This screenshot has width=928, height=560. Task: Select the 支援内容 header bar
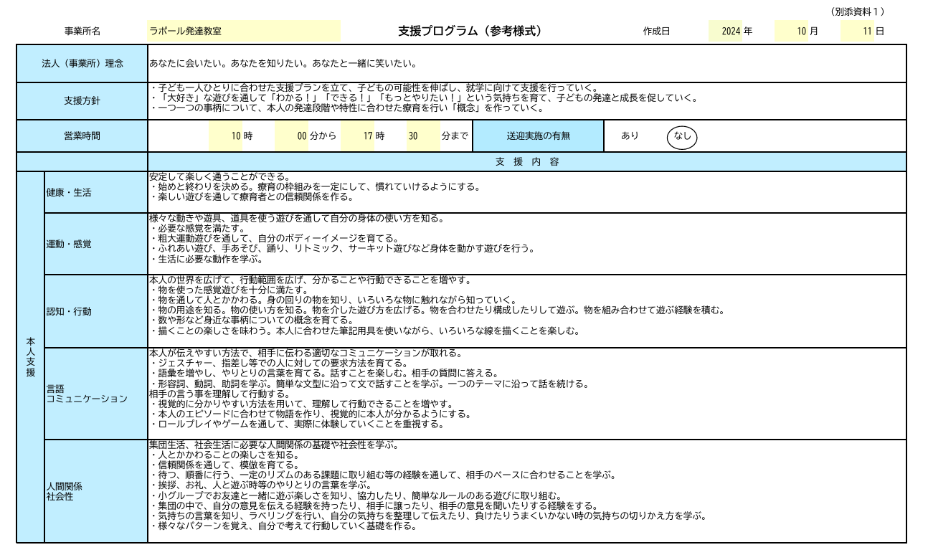click(527, 162)
